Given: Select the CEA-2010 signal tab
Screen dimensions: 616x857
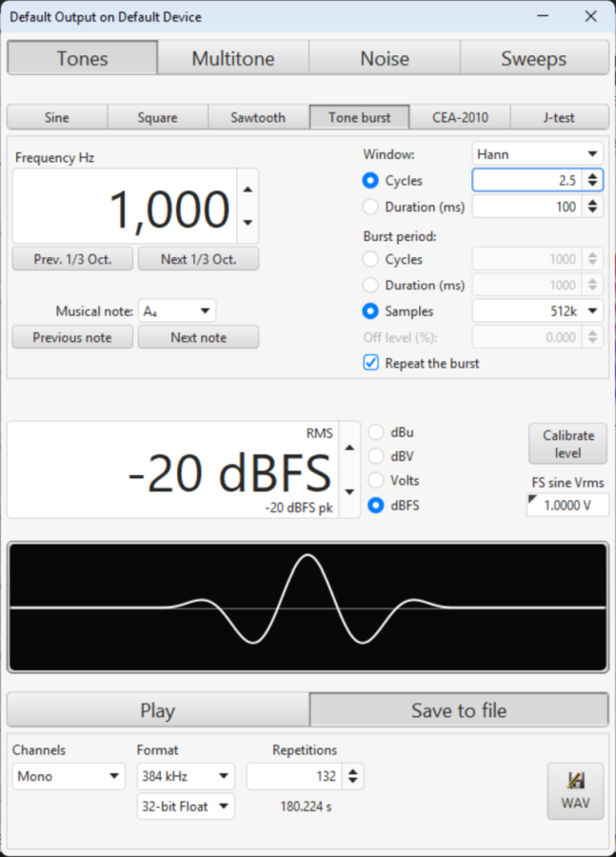Looking at the screenshot, I should [x=460, y=117].
